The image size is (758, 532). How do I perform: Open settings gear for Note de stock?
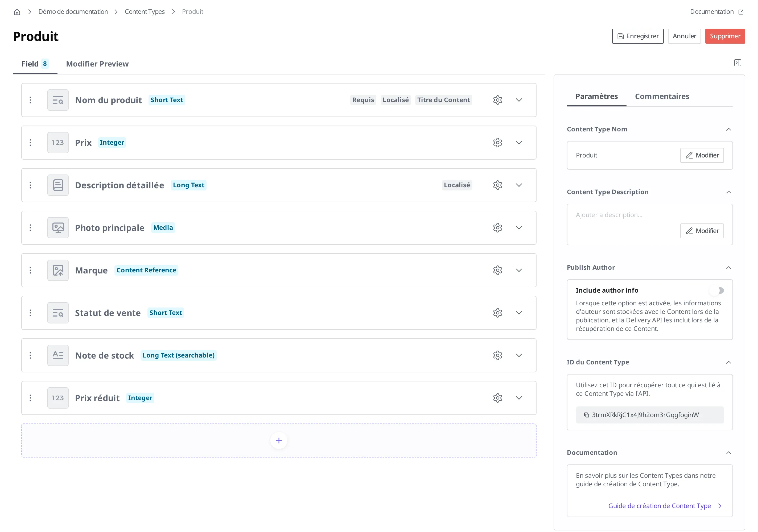tap(497, 355)
